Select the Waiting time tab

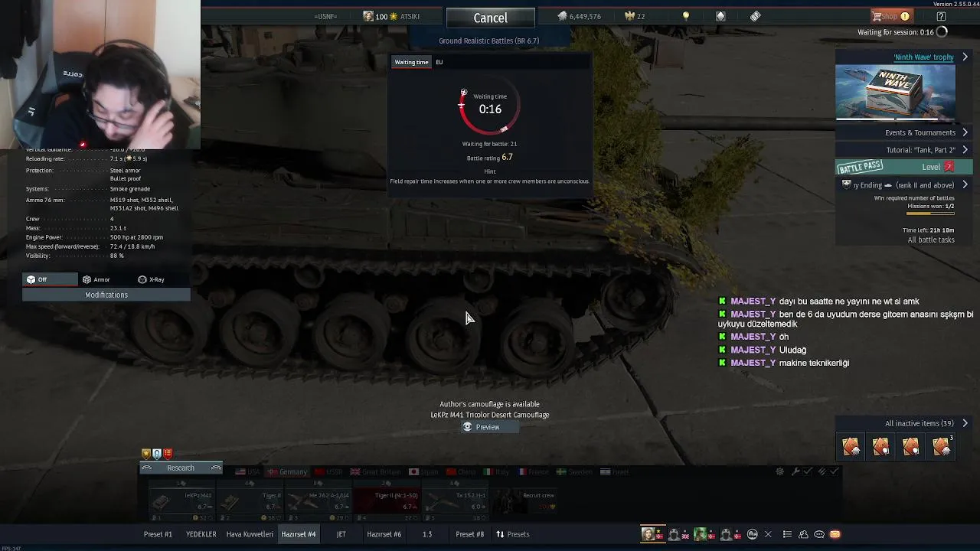(411, 62)
